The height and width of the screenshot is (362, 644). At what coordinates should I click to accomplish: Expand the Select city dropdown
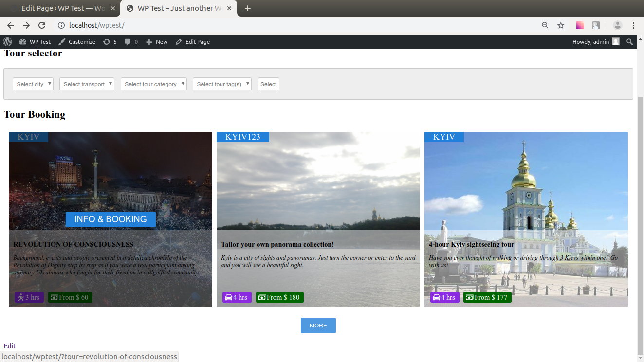tap(33, 84)
